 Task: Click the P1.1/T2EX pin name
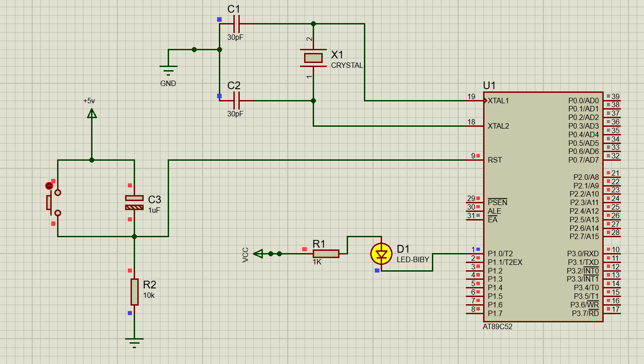pos(505,262)
